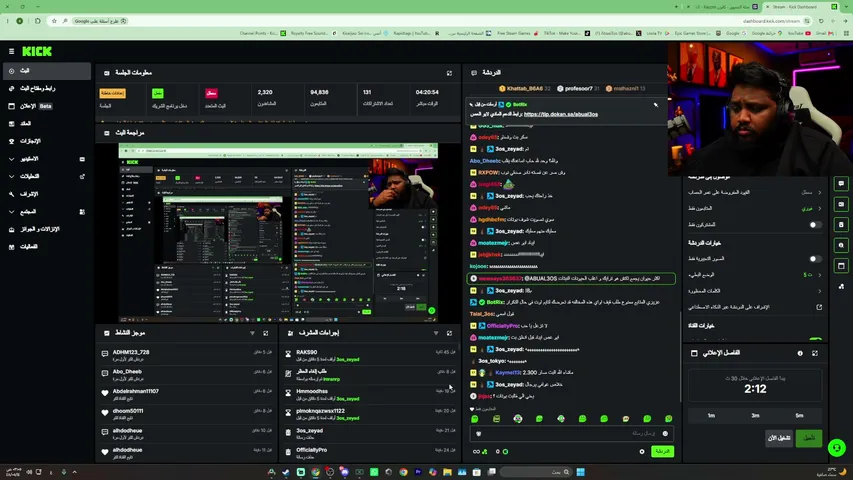
Task: Show ad break info icon
Action: click(x=800, y=353)
